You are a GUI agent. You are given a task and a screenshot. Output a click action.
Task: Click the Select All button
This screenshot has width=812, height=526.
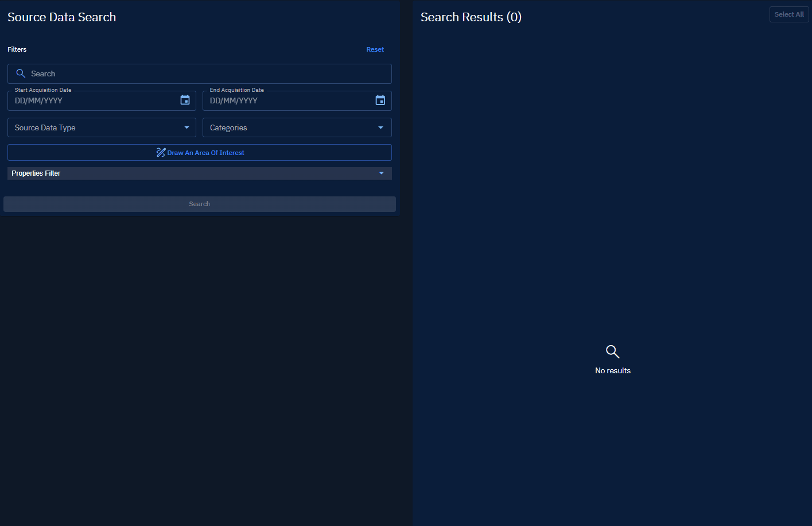tap(788, 14)
